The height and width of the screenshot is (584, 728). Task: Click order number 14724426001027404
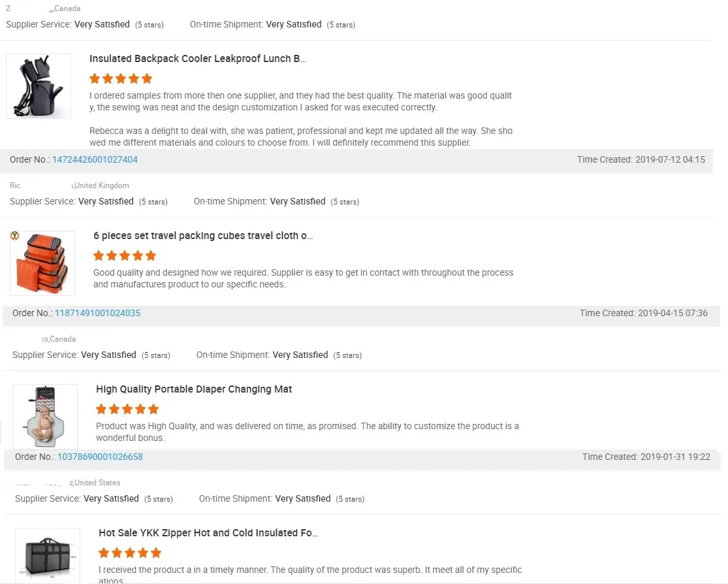95,159
